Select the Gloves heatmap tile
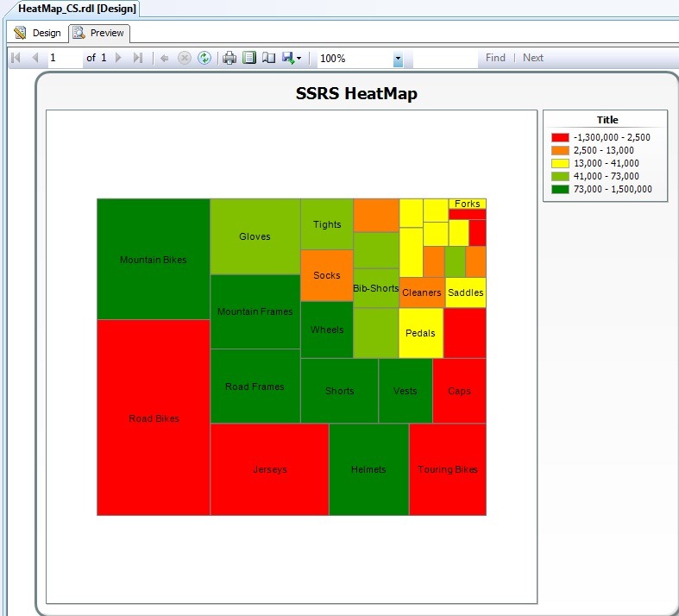679x616 pixels. tap(255, 236)
